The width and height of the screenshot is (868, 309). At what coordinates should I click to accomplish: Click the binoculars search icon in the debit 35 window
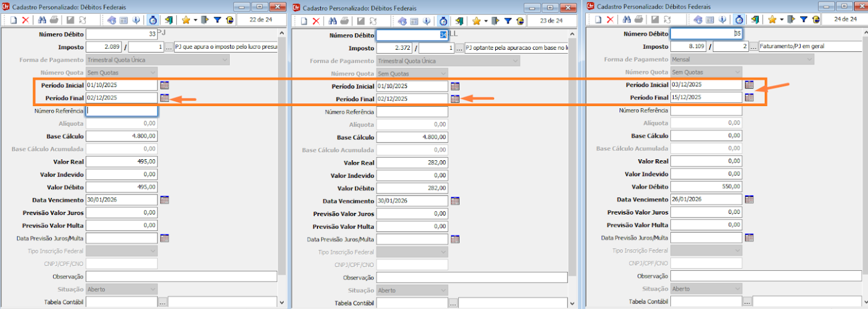[627, 19]
